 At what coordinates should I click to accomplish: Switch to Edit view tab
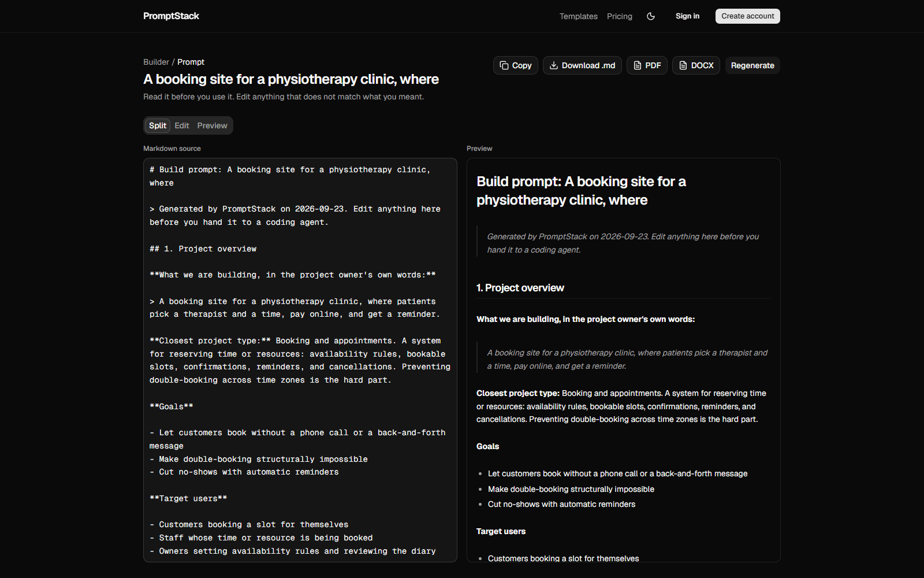182,125
